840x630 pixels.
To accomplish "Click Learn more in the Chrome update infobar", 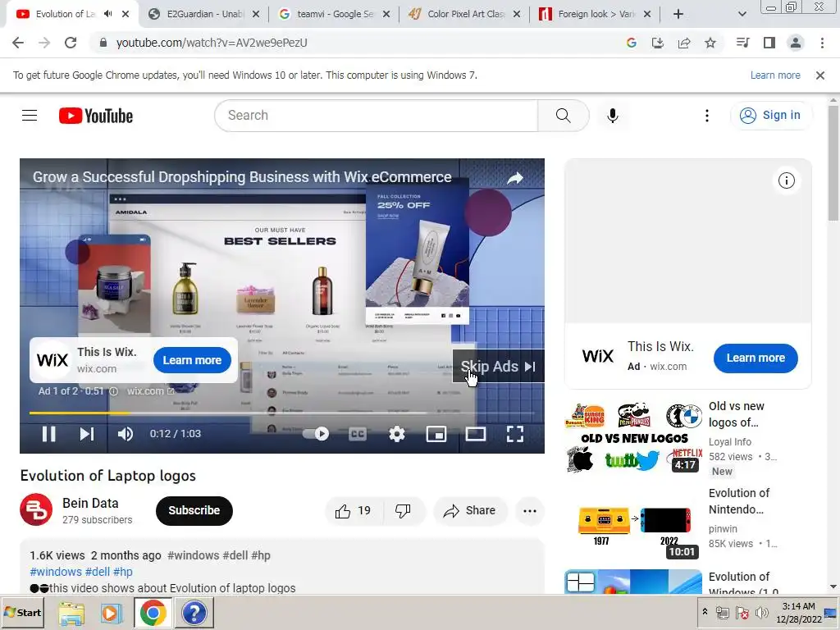I will click(x=775, y=75).
